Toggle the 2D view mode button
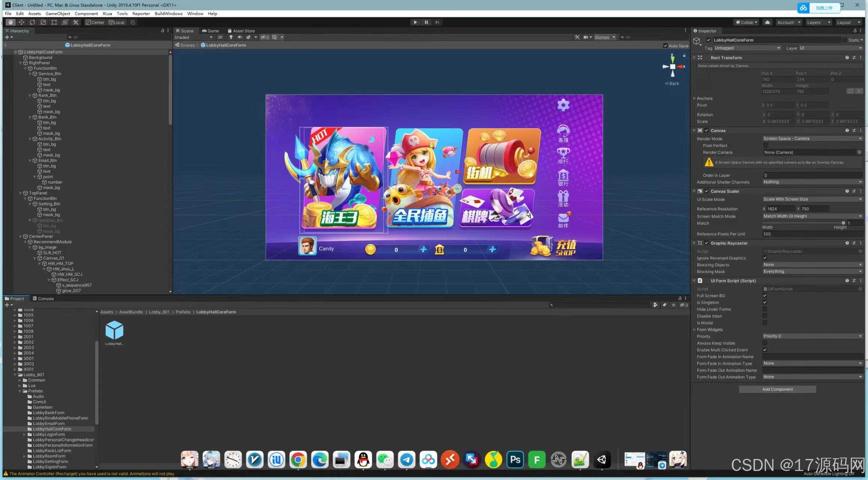This screenshot has width=868, height=480. [x=220, y=37]
